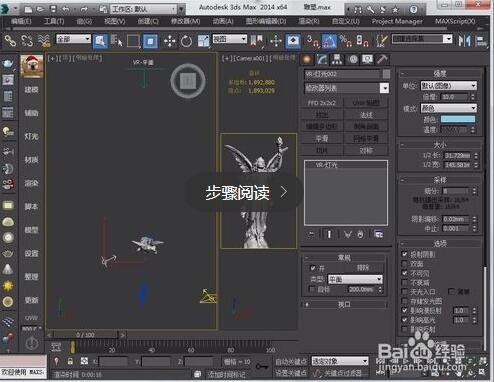Open the 修改器(M) menu
This screenshot has height=382, width=494.
pos(186,22)
